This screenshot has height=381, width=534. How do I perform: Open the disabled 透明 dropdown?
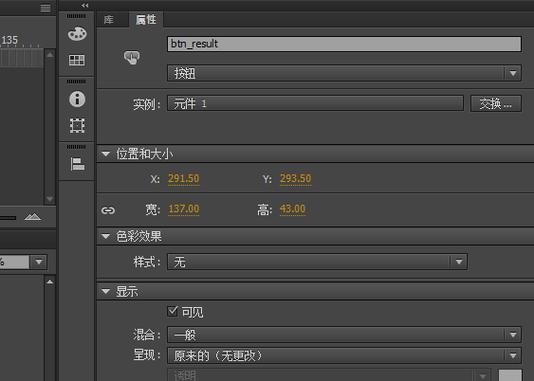[x=329, y=375]
